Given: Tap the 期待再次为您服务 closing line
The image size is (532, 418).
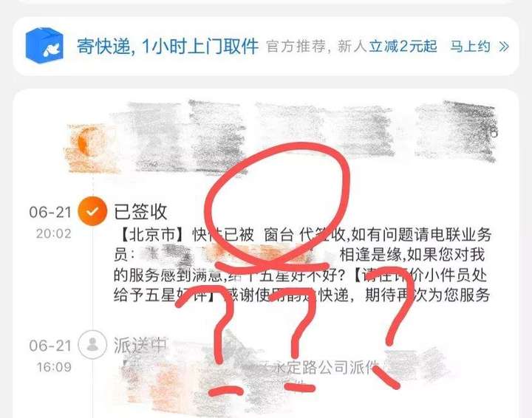Looking at the screenshot, I should click(428, 295).
